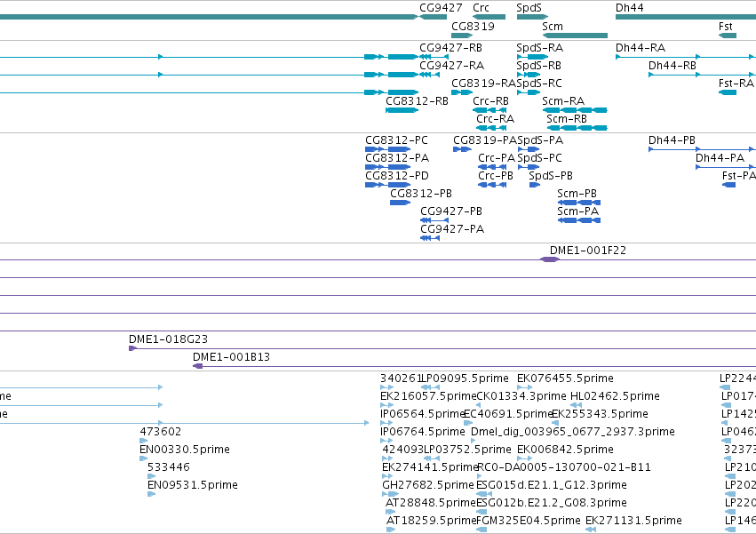This screenshot has width=756, height=534.
Task: Click protein label SpdS-PA
Action: tap(540, 139)
